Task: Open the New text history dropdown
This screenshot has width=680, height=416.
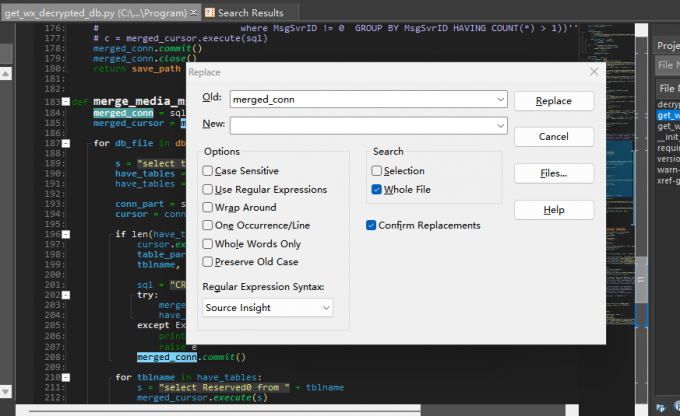Action: [x=500, y=126]
